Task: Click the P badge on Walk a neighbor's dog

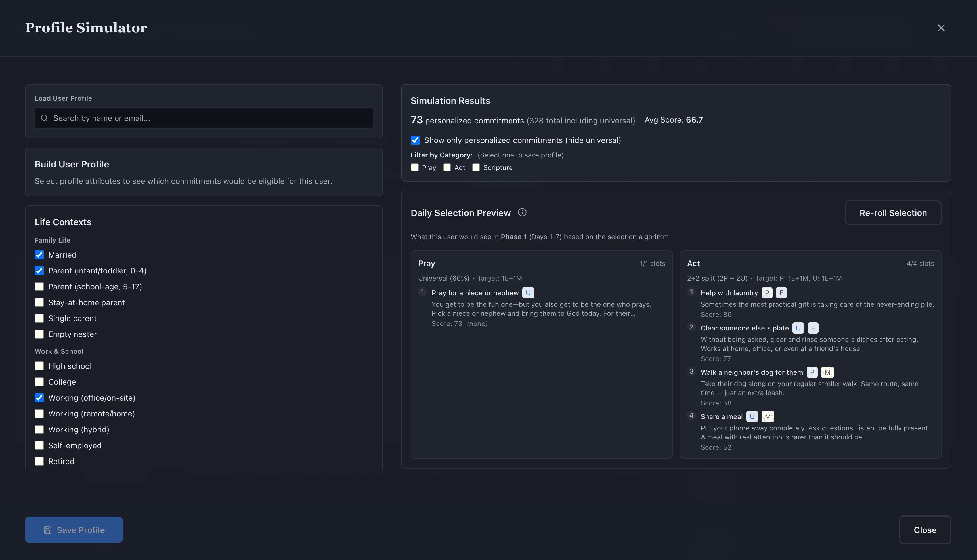Action: point(812,372)
